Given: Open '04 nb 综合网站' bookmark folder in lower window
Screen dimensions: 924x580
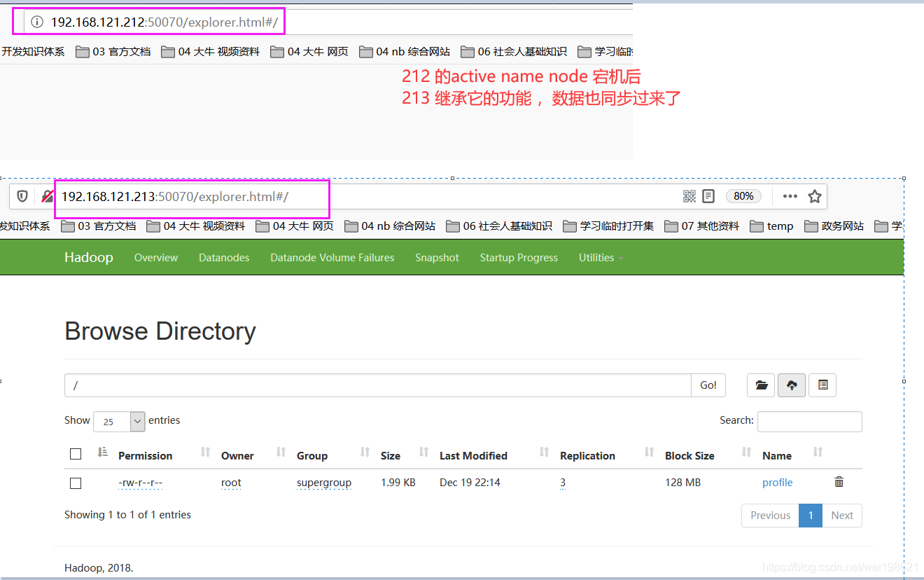Looking at the screenshot, I should pos(390,226).
